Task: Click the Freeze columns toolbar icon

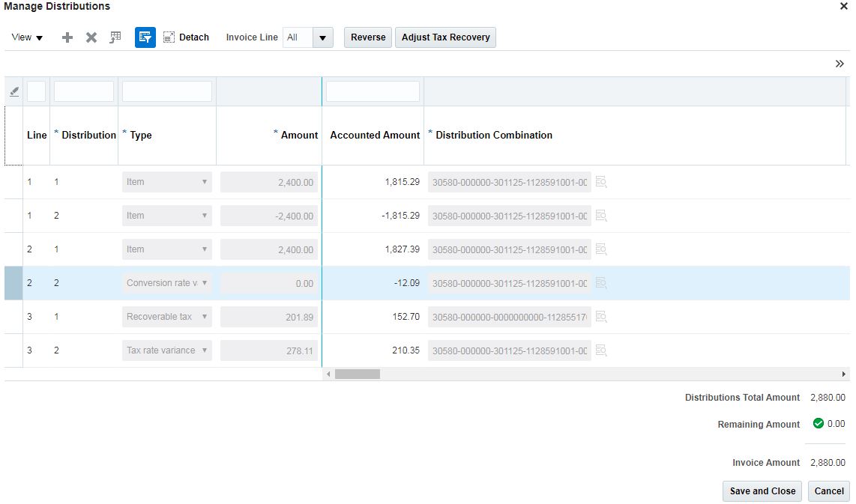Action: [x=115, y=37]
